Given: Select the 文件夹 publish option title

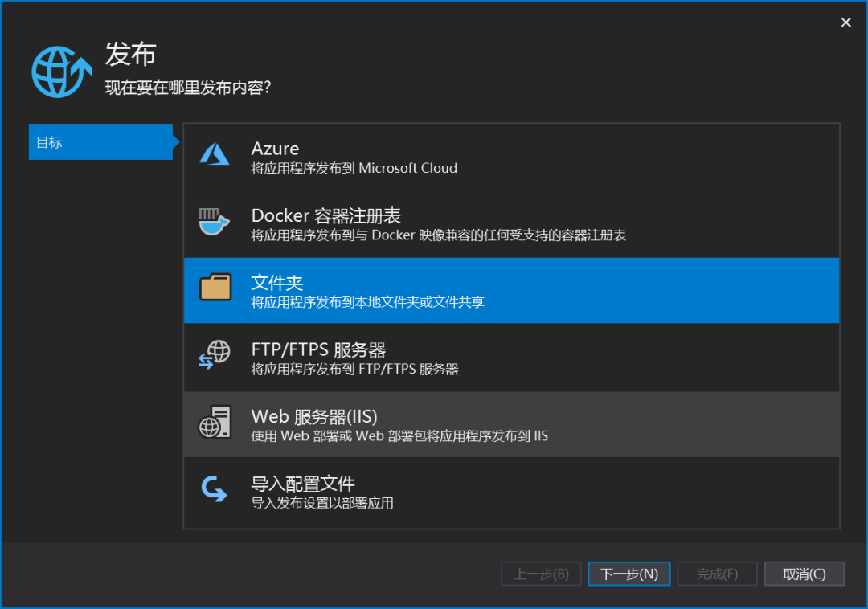Looking at the screenshot, I should [x=276, y=283].
